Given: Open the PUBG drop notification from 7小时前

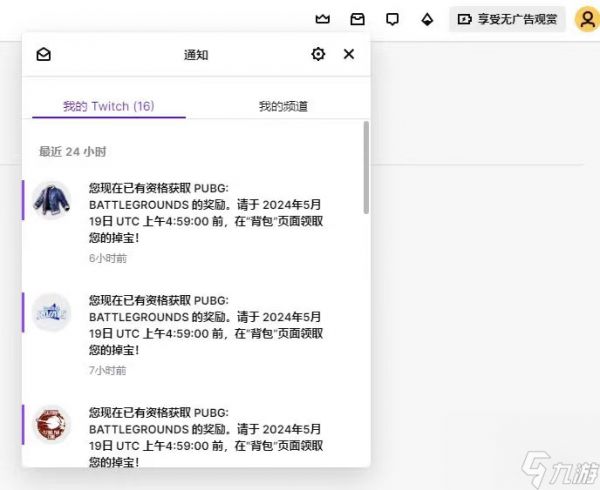Looking at the screenshot, I should [195, 335].
